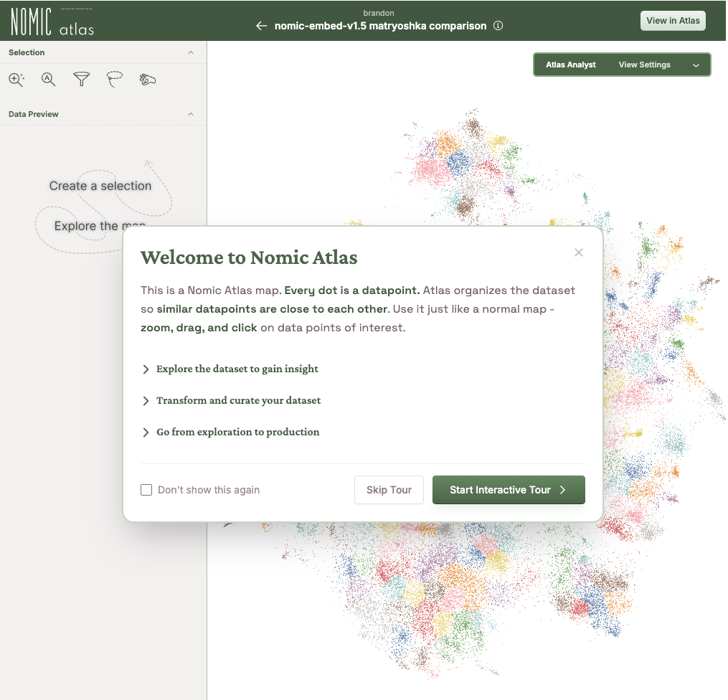
Task: Click the map title nomic-embed-v1.5 matryoshka comparison
Action: 380,26
